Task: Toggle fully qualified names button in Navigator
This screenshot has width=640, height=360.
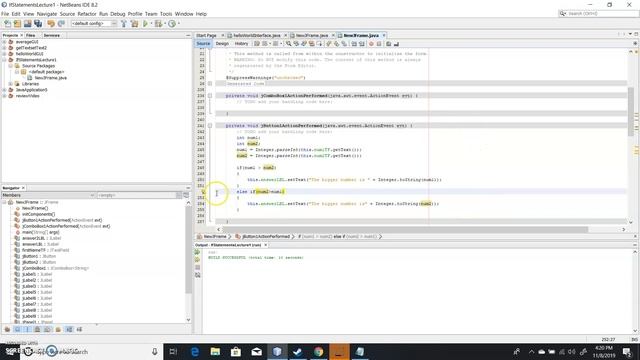Action: (58, 329)
